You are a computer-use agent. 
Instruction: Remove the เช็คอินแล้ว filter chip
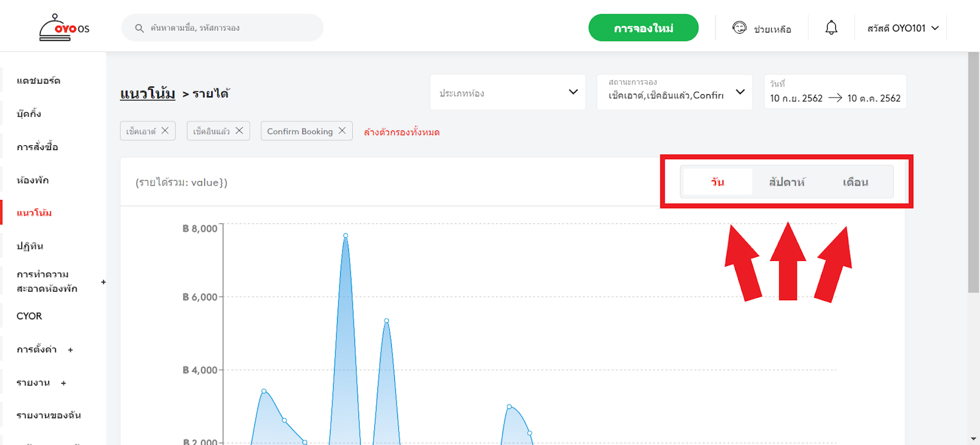pos(239,131)
